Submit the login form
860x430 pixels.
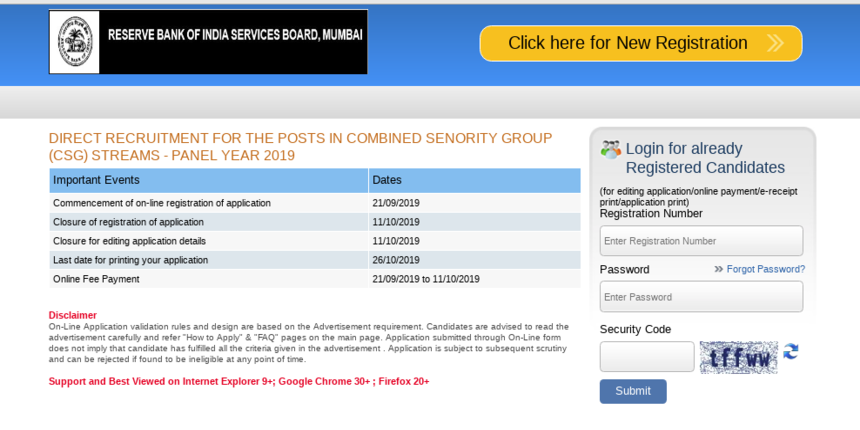[633, 391]
